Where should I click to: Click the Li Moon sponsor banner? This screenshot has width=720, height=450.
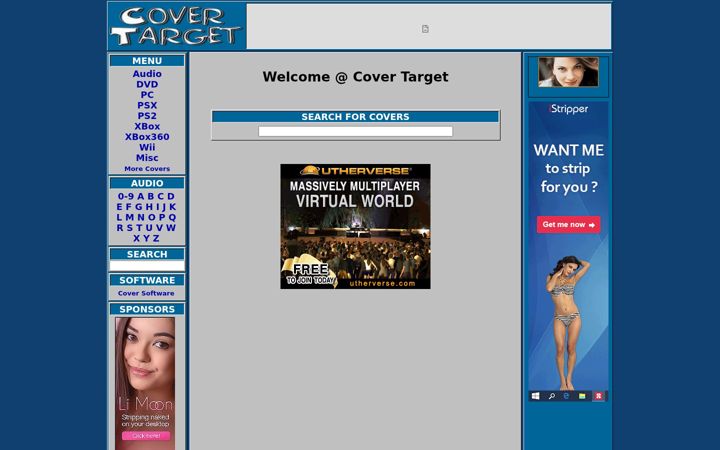[x=145, y=383]
